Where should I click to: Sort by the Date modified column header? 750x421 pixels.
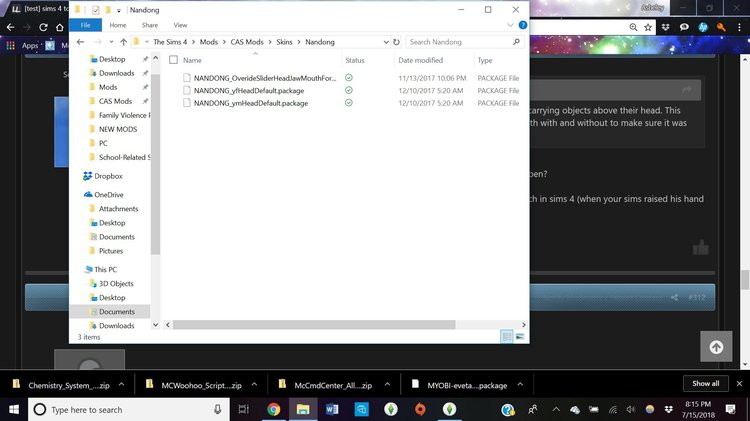pos(420,60)
